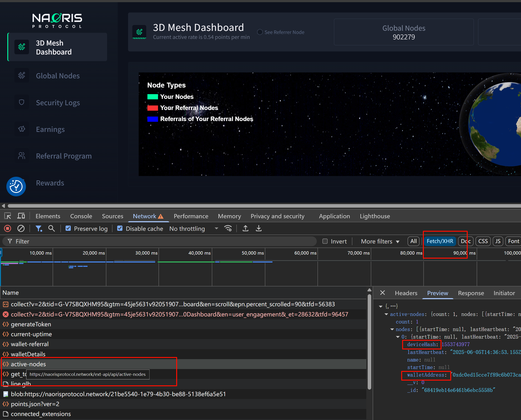
Task: Enable the Fetch/XHR filter
Action: point(440,241)
